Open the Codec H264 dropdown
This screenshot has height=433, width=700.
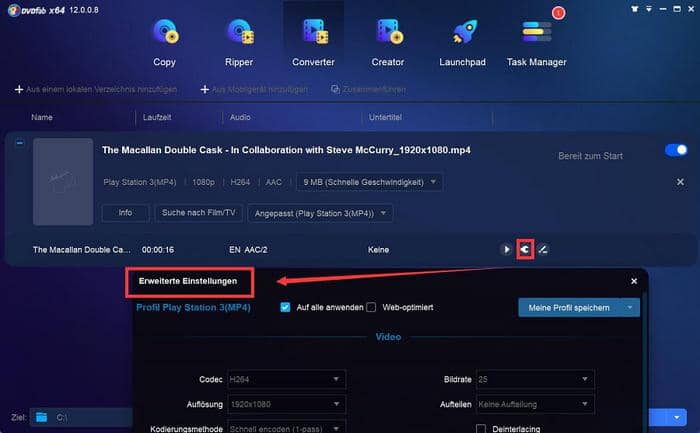pos(286,379)
